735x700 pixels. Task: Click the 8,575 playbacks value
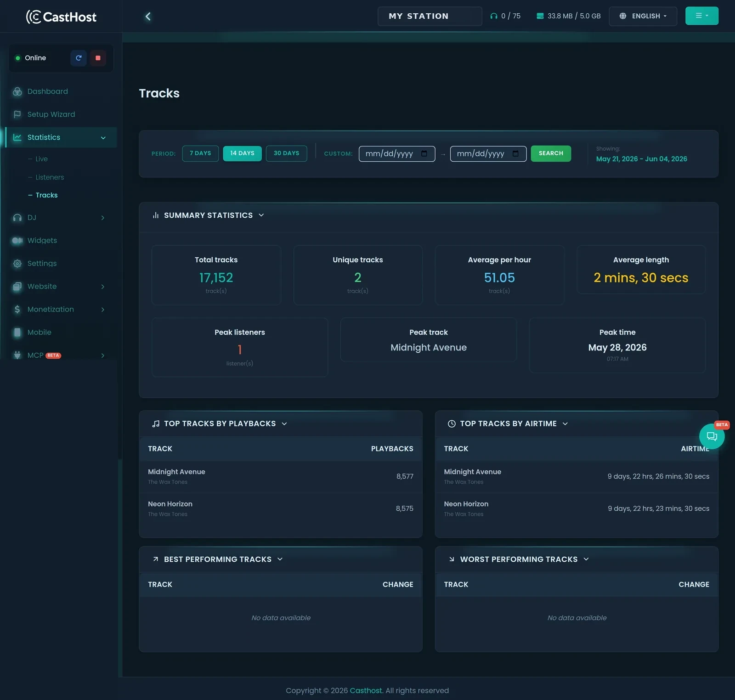point(405,508)
